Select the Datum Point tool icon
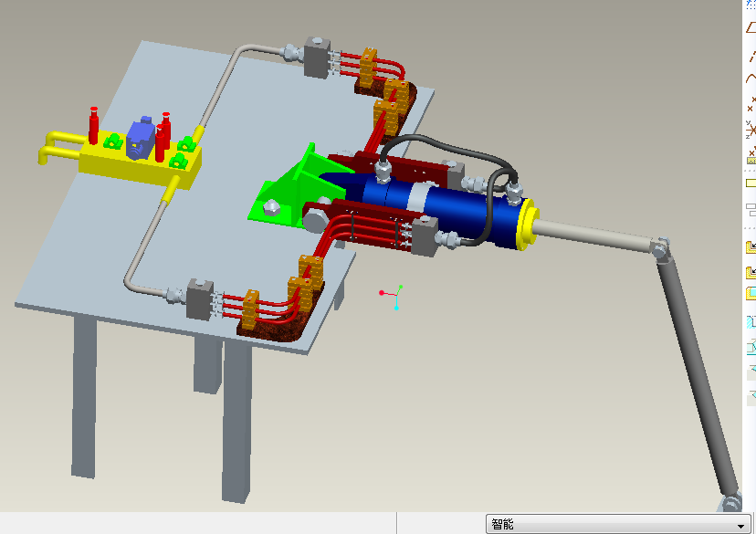 [x=751, y=104]
